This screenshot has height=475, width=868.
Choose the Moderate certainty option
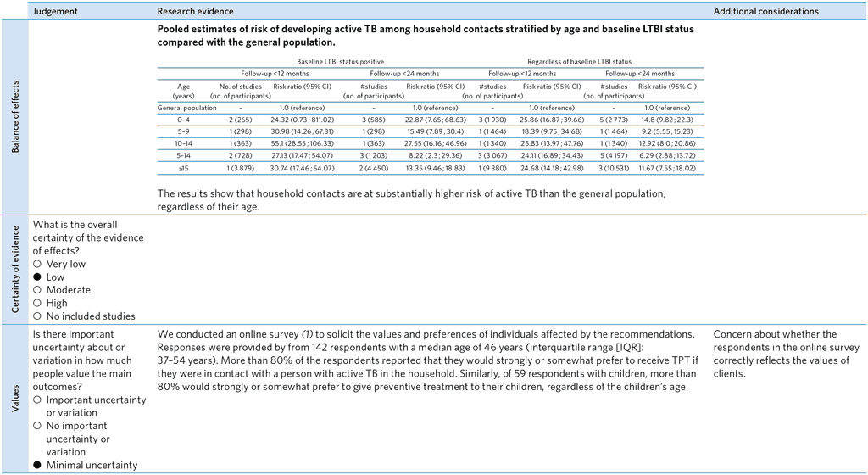coord(61,290)
